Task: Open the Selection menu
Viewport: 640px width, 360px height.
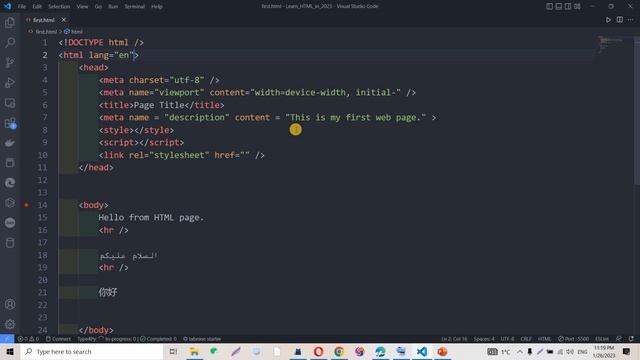Action: pos(59,7)
